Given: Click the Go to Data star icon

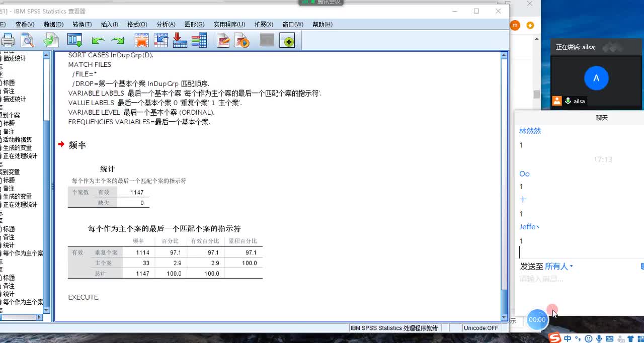Looking at the screenshot, I should (141, 40).
